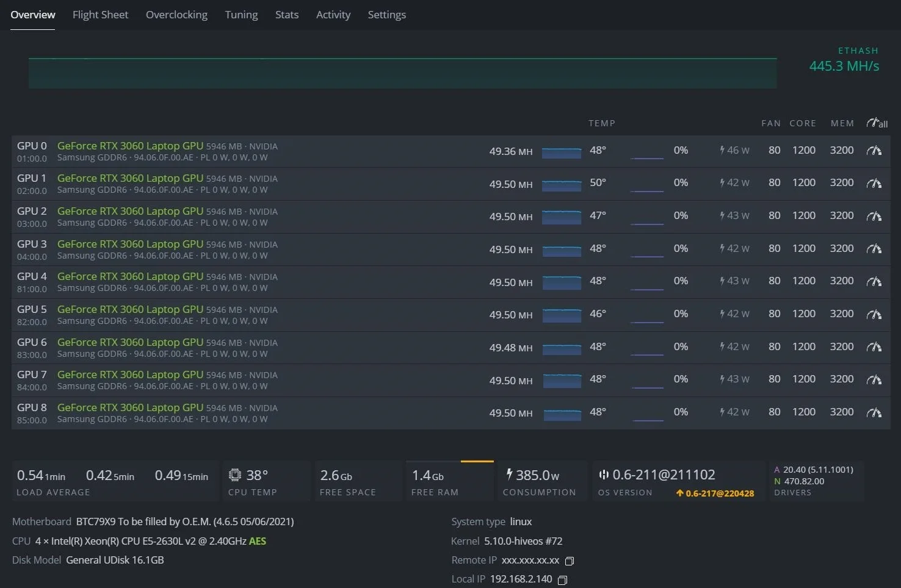Click the 0% fan speed in GPU 2 row
This screenshot has width=901, height=588.
pos(681,215)
